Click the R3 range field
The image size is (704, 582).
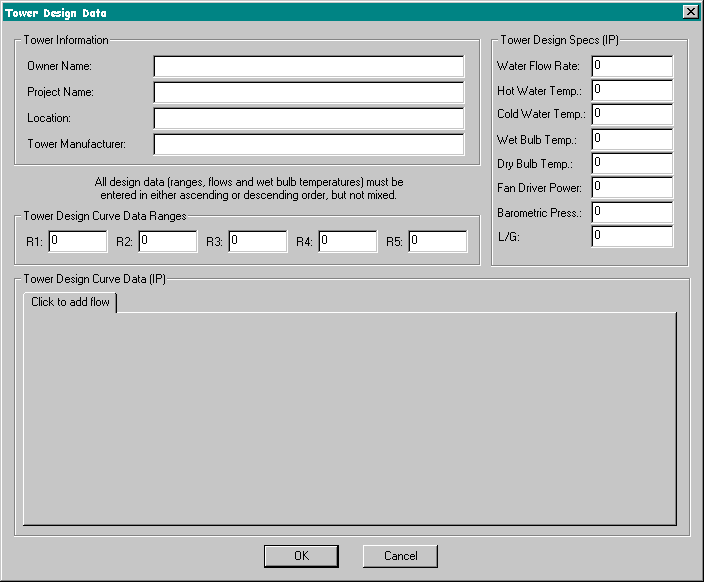(x=257, y=241)
